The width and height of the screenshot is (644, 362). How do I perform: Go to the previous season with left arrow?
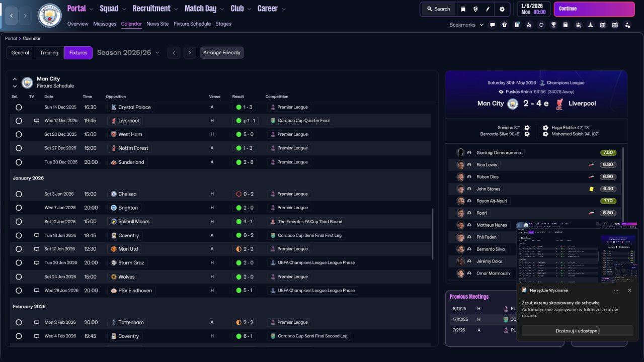(174, 53)
